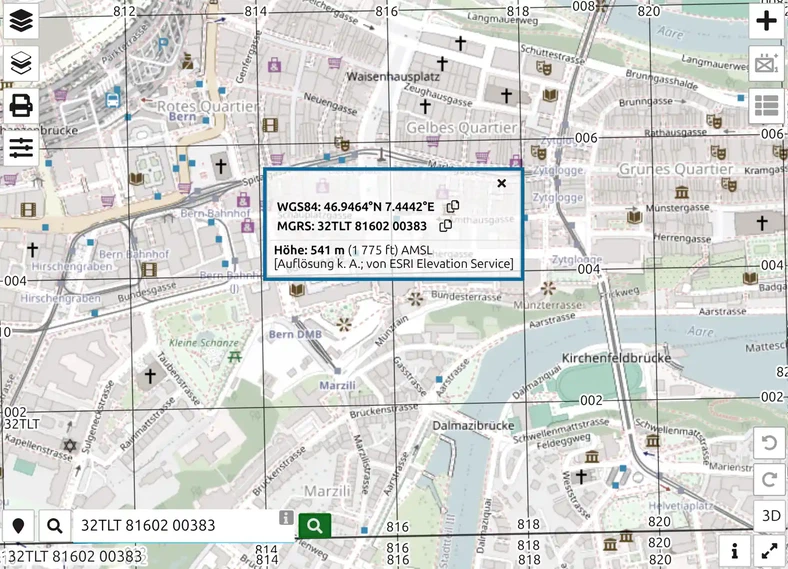Click the Zeughausgasse street label
788x569 pixels.
(x=438, y=94)
